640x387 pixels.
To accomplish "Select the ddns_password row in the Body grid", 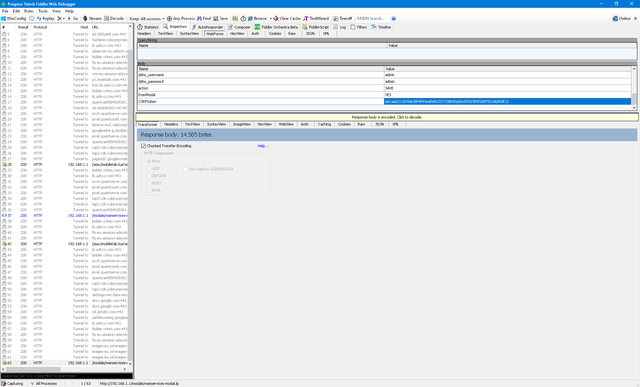I will [384, 82].
